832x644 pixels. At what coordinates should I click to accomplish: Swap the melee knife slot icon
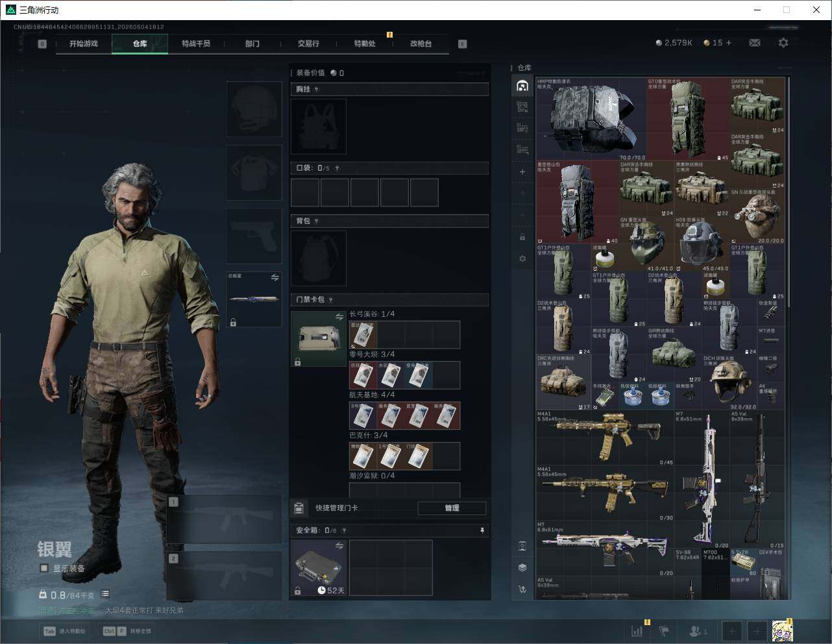[x=275, y=278]
